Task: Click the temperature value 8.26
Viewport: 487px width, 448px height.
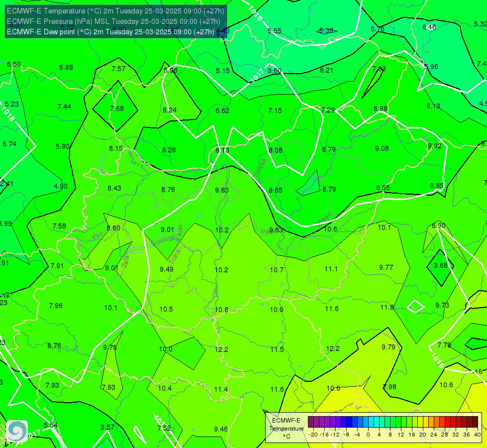Action: [x=169, y=150]
